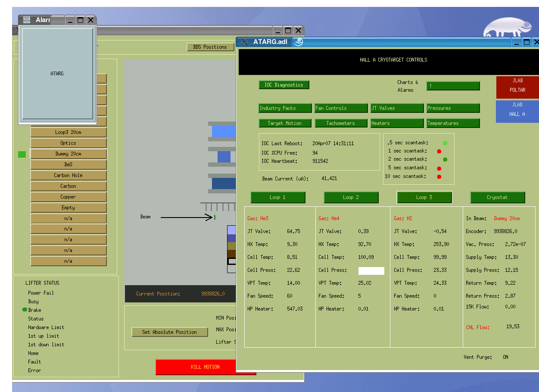
Task: Select the Loop 2 button
Action: [x=351, y=197]
